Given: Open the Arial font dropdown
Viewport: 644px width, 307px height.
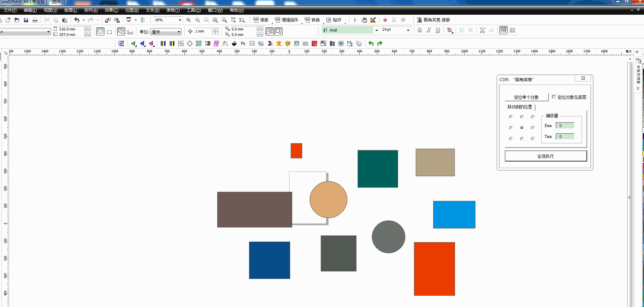Looking at the screenshot, I should (376, 30).
